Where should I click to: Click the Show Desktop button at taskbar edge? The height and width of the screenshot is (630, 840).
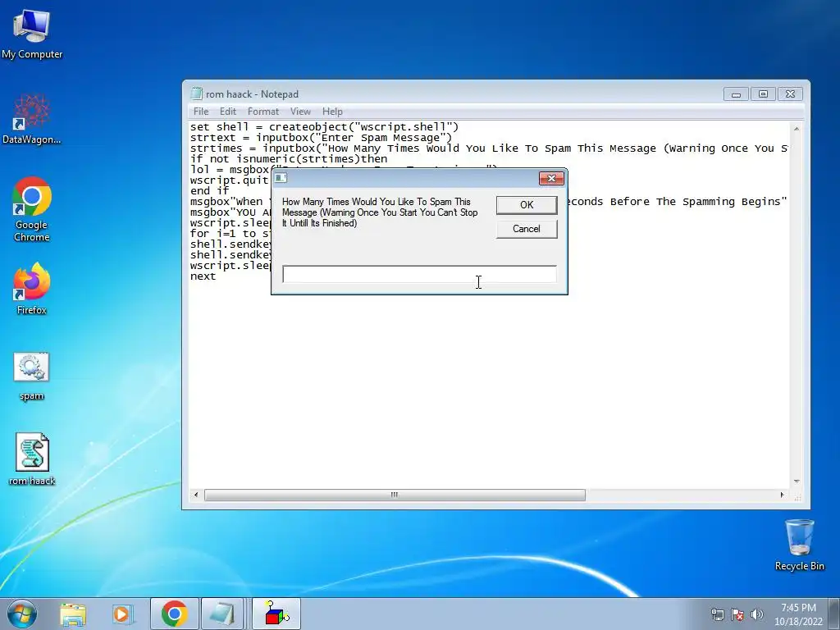[836, 614]
